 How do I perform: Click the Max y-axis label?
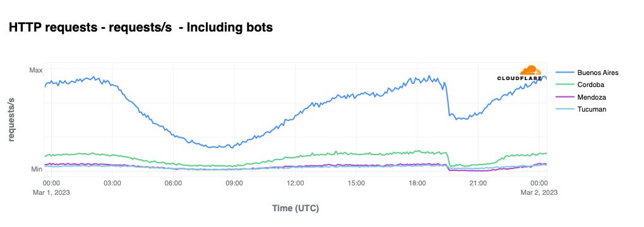click(x=36, y=71)
